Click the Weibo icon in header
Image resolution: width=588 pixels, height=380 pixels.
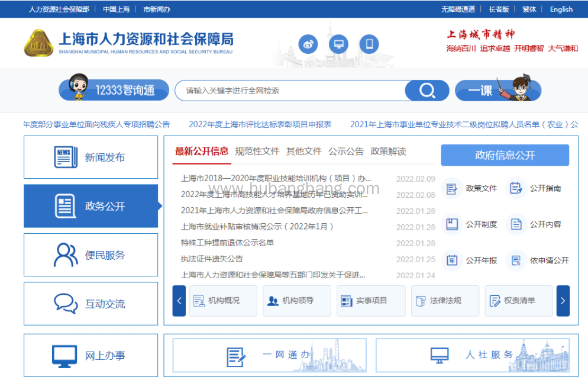pyautogui.click(x=308, y=44)
